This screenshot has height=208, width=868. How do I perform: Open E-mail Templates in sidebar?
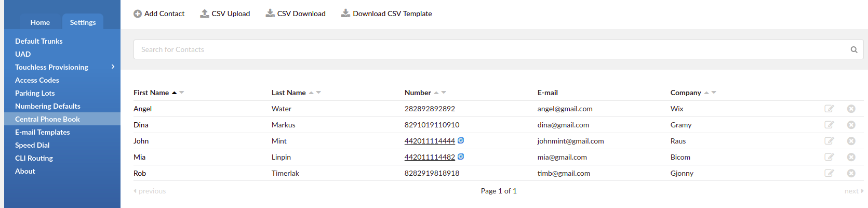(43, 132)
